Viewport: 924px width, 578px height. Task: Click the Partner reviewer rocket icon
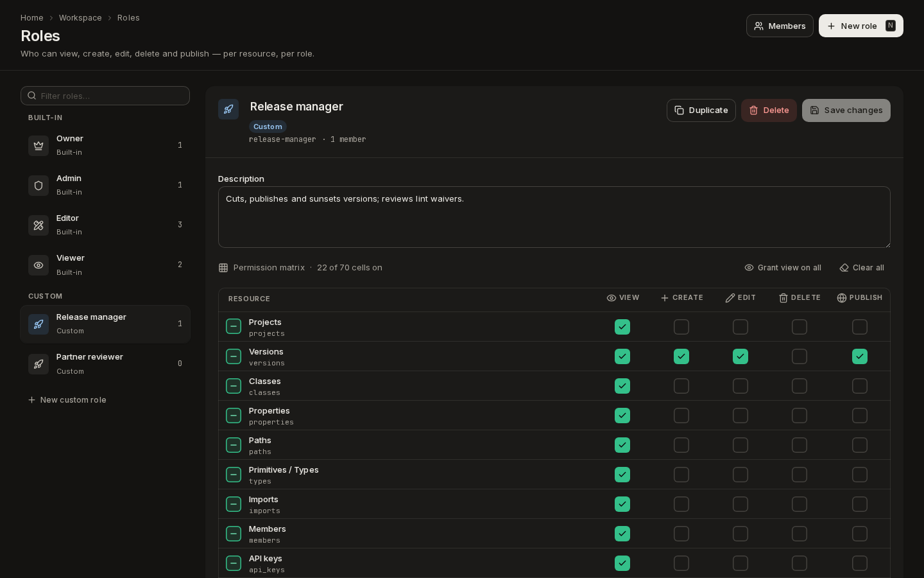[38, 364]
